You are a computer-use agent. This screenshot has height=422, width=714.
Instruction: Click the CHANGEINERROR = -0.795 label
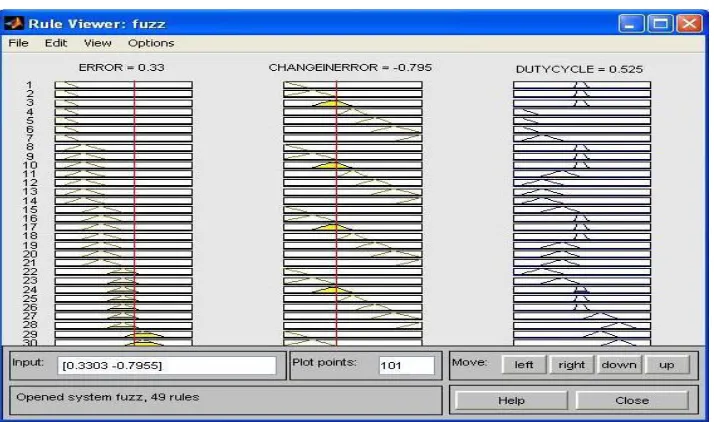pyautogui.click(x=350, y=67)
